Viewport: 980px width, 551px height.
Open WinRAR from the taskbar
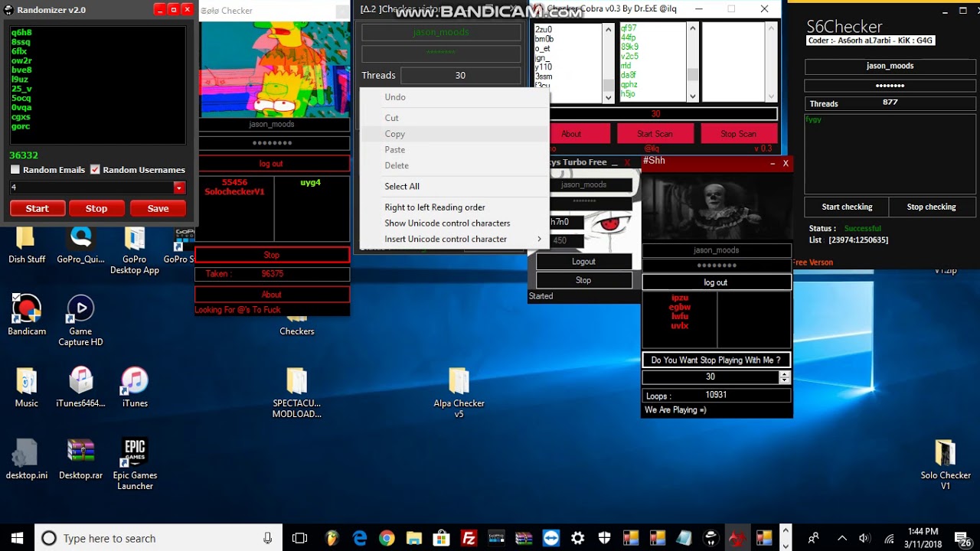coord(524,538)
